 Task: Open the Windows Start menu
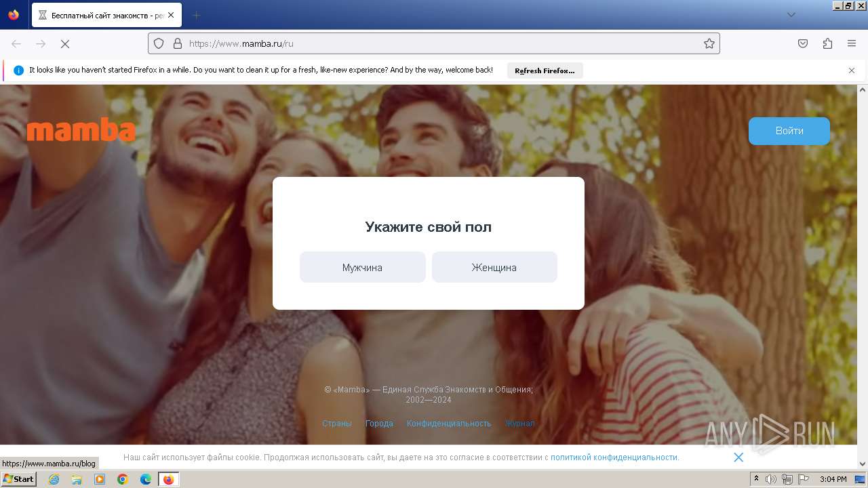[x=19, y=479]
